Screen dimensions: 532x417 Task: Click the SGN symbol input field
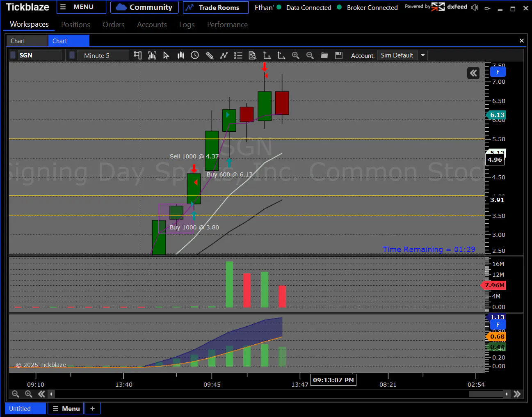(40, 55)
